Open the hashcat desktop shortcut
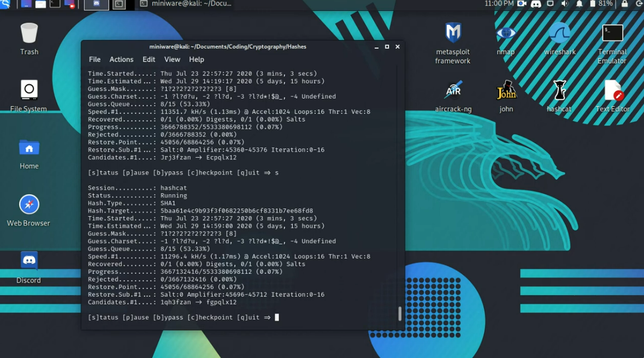The image size is (644, 358). point(559,91)
